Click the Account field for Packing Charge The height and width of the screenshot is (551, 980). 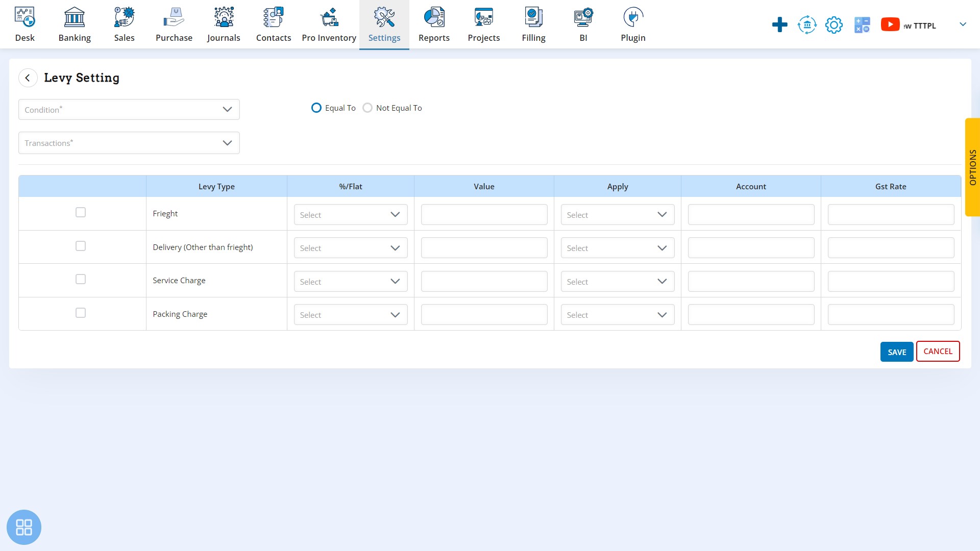(x=751, y=315)
